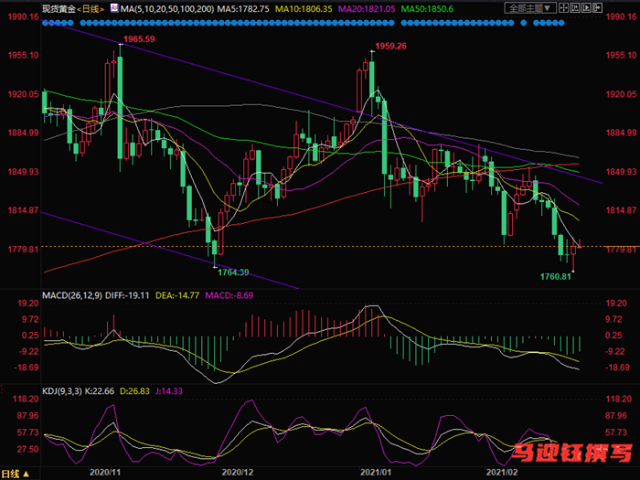Screen dimensions: 640x480
Task: Click the 现货黄金 instrument title
Action: (x=59, y=9)
